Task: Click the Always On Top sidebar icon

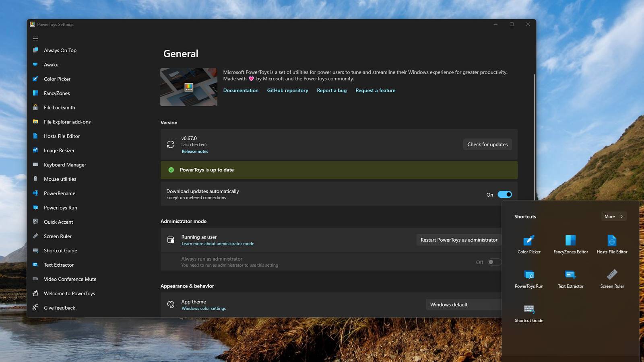Action: (35, 50)
